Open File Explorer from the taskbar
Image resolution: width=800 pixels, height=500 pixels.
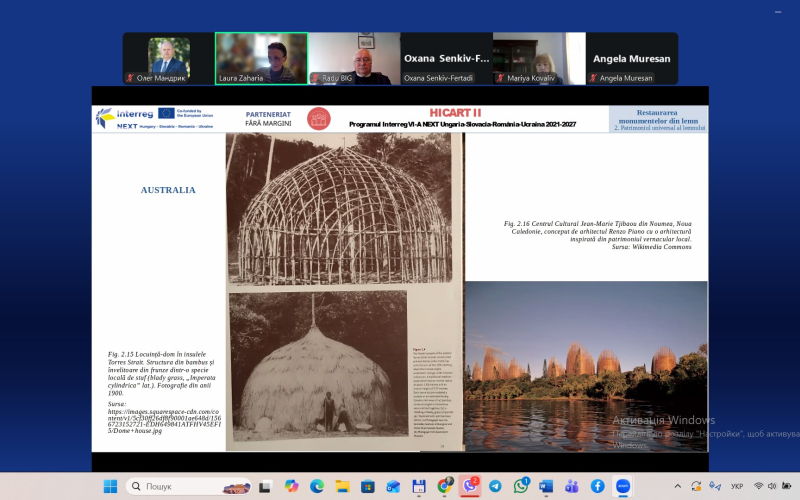(342, 486)
